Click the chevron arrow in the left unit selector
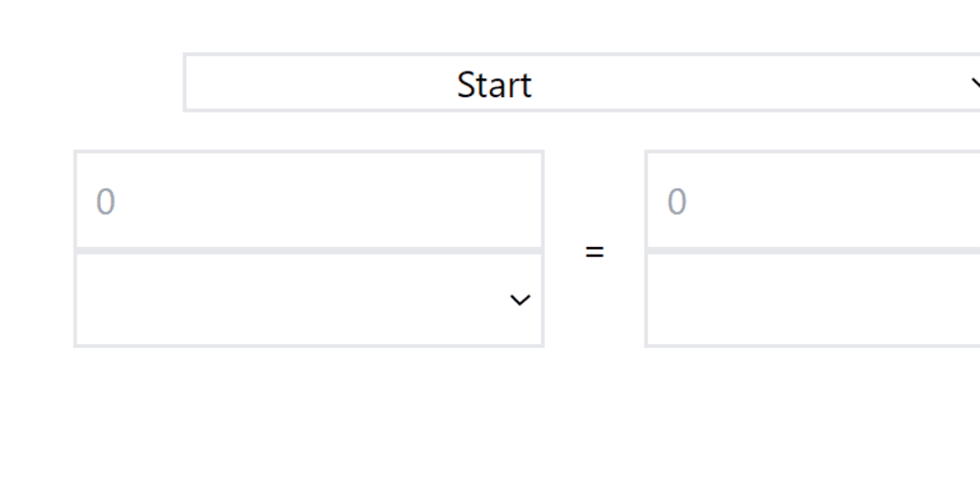The height and width of the screenshot is (490, 980). pos(520,300)
